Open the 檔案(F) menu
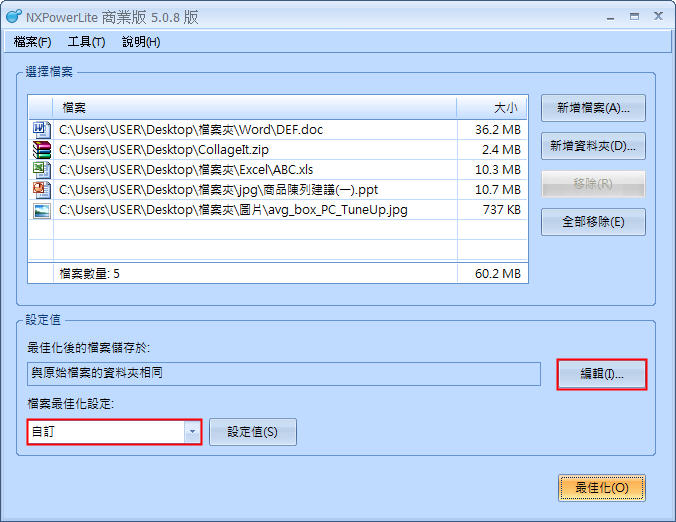Image resolution: width=676 pixels, height=522 pixels. pos(33,42)
